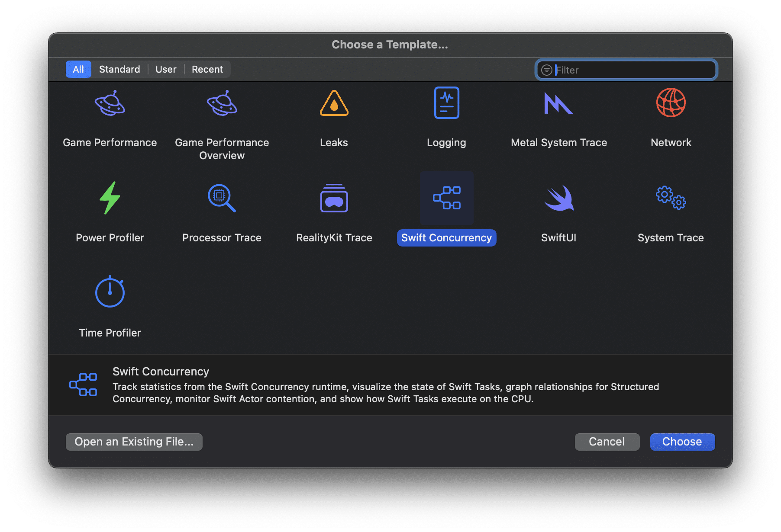781x532 pixels.
Task: Choose the Logging template icon
Action: pyautogui.click(x=446, y=103)
